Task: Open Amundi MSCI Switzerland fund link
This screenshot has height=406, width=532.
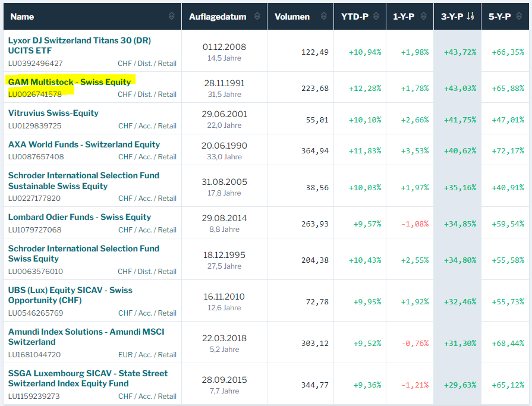Action: 86,336
